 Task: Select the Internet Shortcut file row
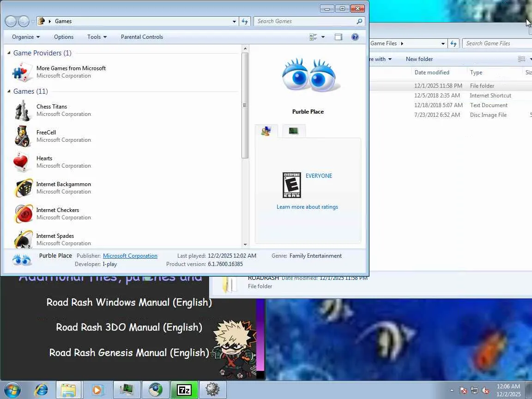click(x=451, y=96)
